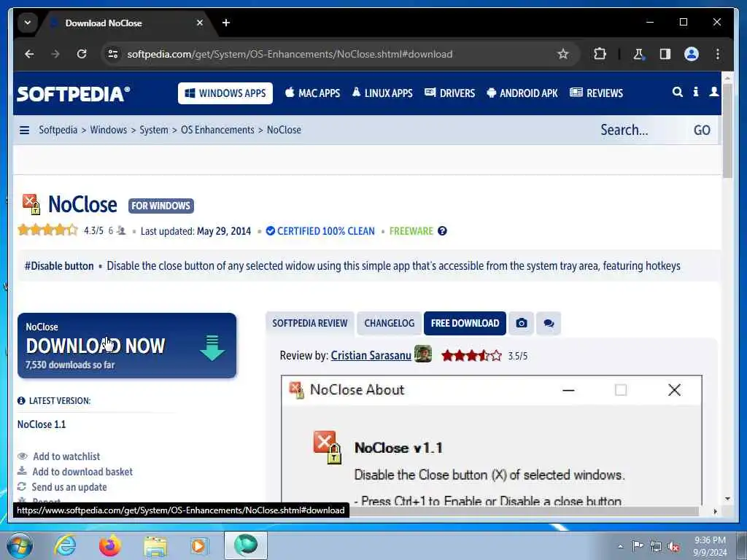Open the comments speech bubble tab

coord(549,323)
